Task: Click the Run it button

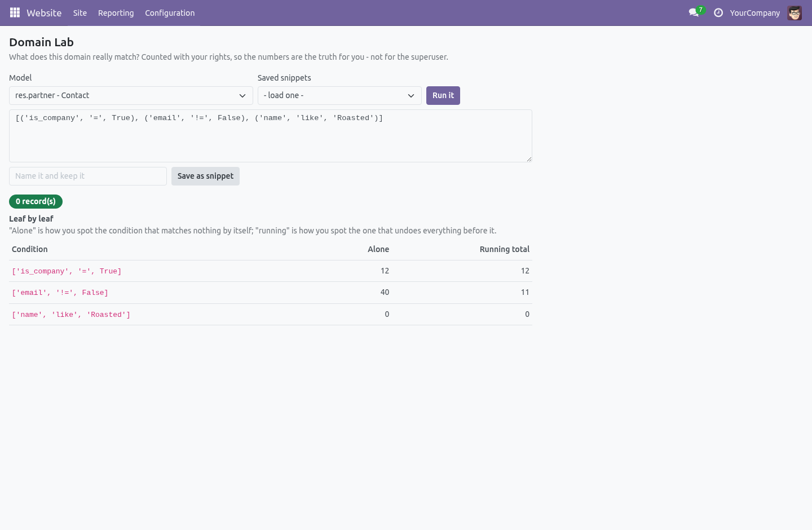Action: [x=443, y=95]
